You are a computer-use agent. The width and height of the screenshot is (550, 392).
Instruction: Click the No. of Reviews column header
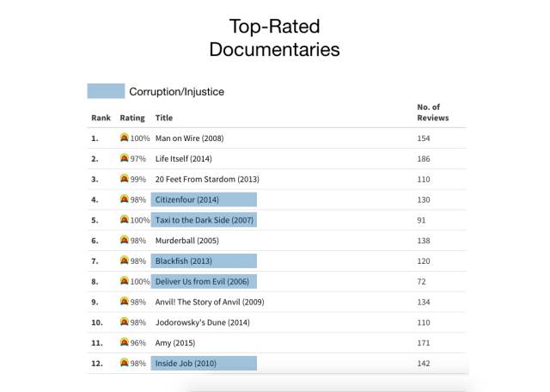(x=433, y=113)
